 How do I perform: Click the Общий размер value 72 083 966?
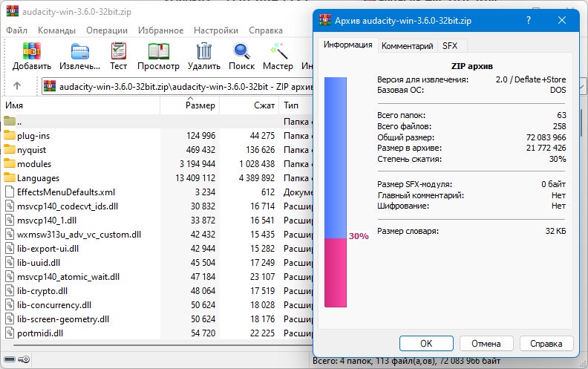[x=546, y=137]
